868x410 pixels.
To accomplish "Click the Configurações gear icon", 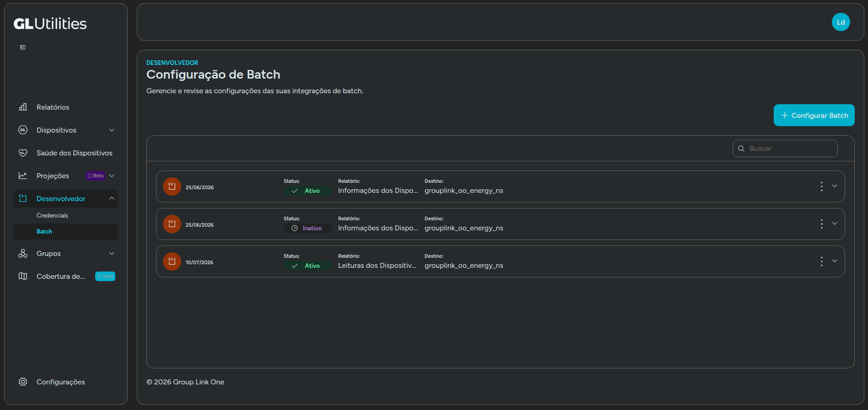I will (x=23, y=382).
